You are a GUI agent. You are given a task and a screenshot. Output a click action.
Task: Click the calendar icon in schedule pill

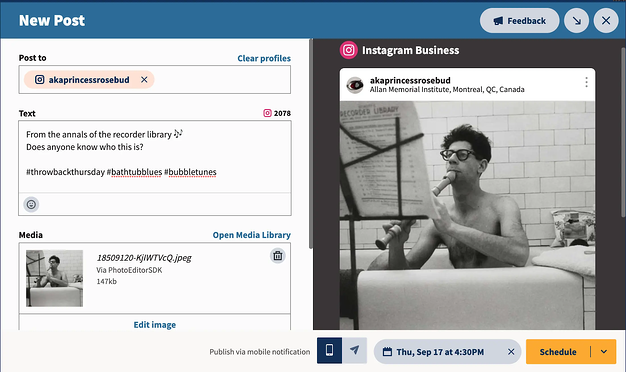click(x=387, y=352)
